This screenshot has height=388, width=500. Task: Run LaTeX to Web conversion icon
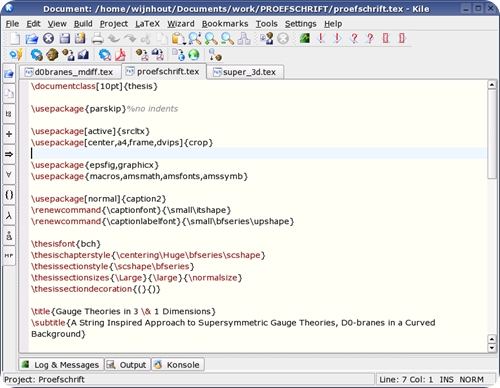pyautogui.click(x=178, y=55)
